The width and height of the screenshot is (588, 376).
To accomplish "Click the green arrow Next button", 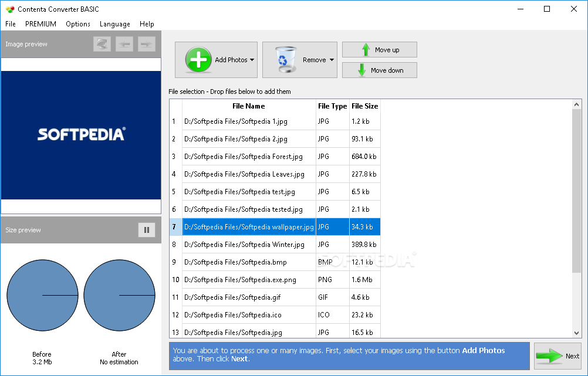I will (x=557, y=355).
